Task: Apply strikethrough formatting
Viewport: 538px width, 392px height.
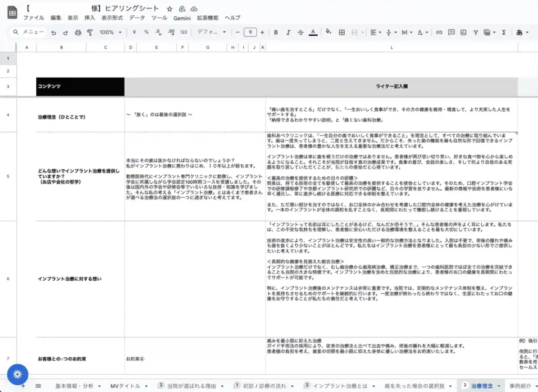Action: pyautogui.click(x=300, y=32)
